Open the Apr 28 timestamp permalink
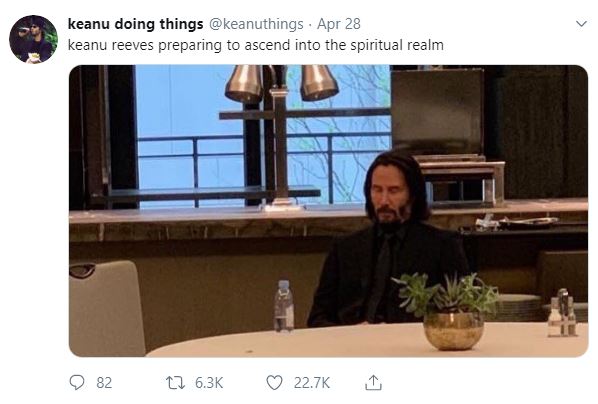The width and height of the screenshot is (598, 404). tap(339, 24)
